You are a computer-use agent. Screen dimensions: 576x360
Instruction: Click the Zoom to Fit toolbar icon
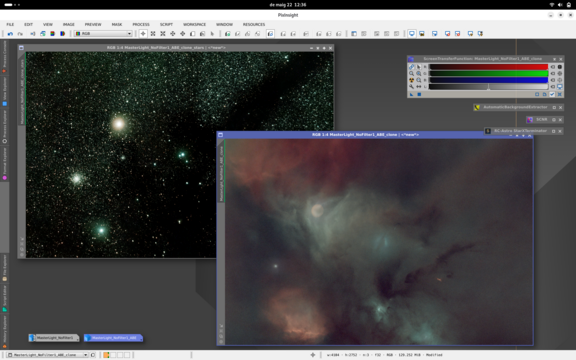coord(153,34)
